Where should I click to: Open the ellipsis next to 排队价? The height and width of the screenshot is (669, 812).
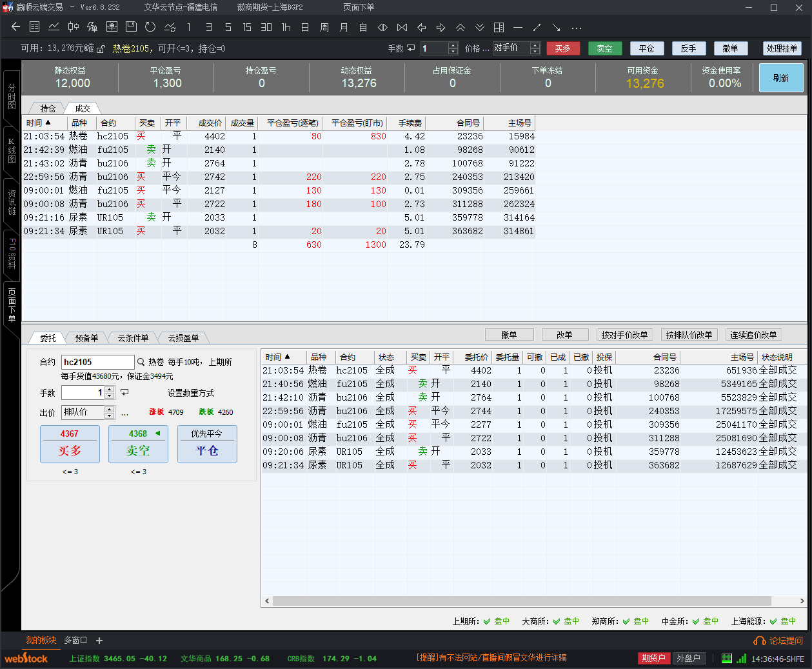click(x=124, y=413)
